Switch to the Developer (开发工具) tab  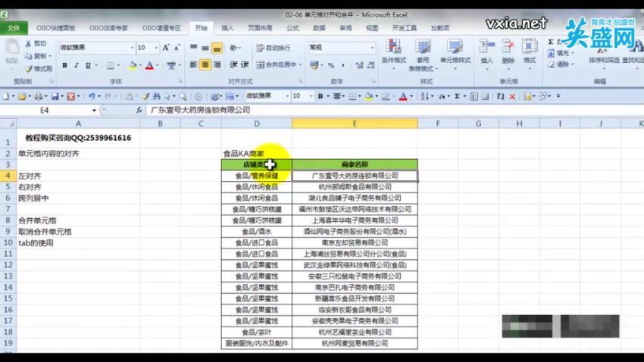click(x=404, y=28)
